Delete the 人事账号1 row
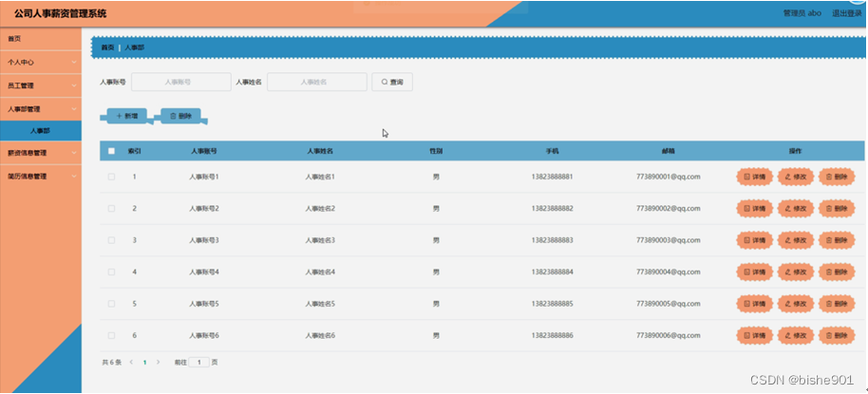The image size is (868, 394). click(837, 178)
